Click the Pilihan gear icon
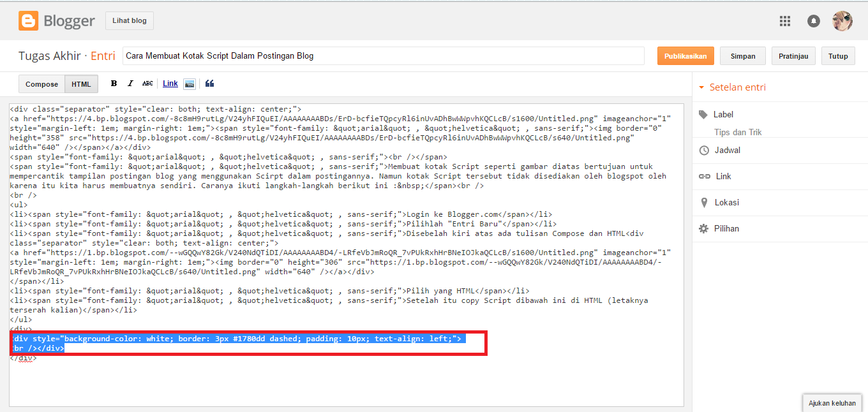Viewport: 868px width, 412px height. pos(704,228)
